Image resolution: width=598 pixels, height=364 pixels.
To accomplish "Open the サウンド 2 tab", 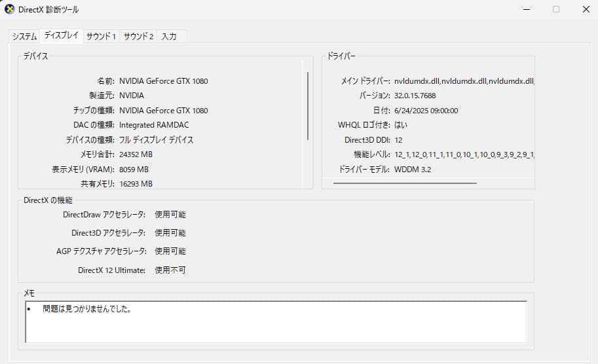I will point(138,37).
